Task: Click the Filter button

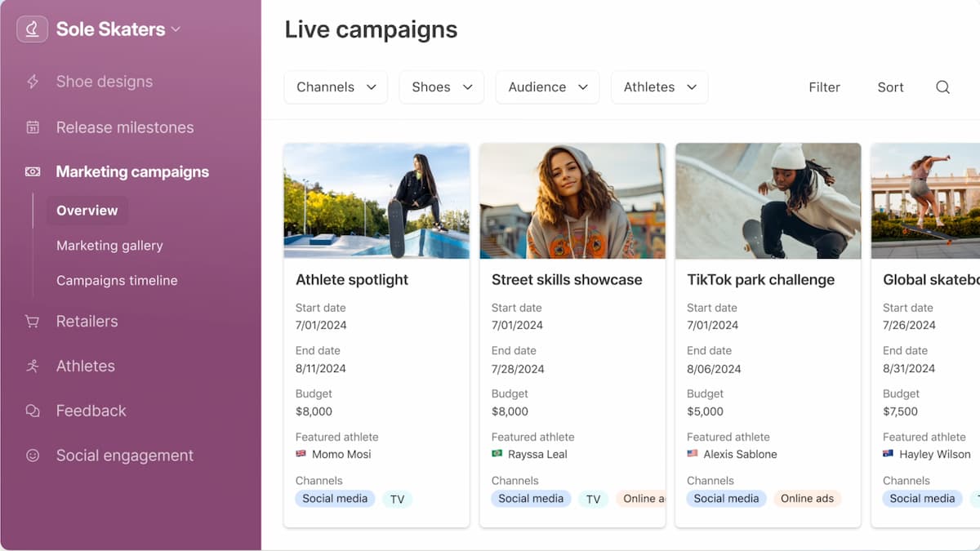Action: [x=824, y=87]
